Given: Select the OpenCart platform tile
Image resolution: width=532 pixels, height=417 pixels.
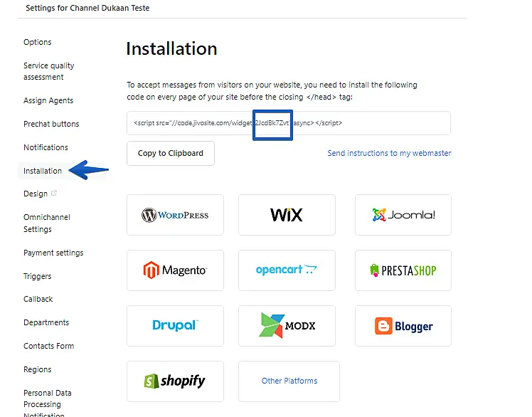Looking at the screenshot, I should [x=287, y=270].
